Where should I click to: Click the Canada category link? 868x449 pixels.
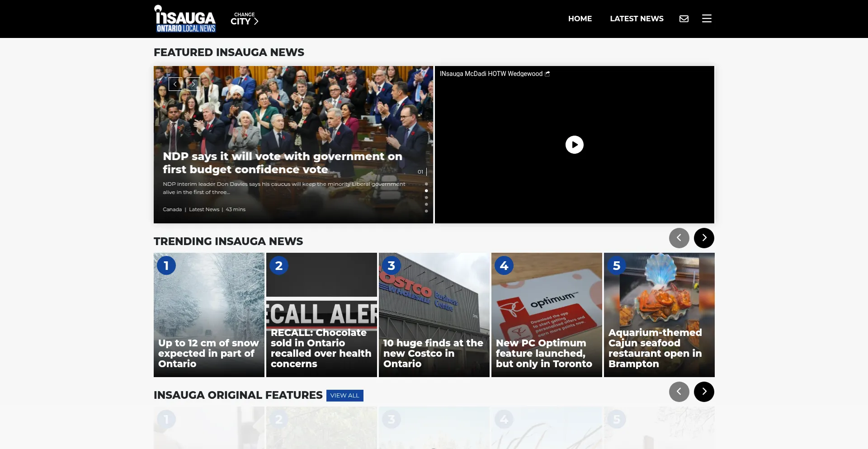[172, 209]
